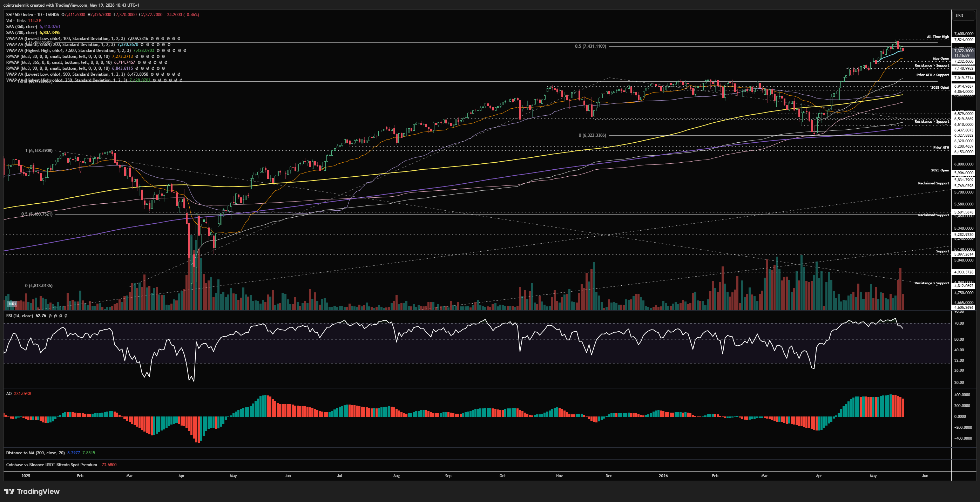Click the Jun label at time axis end

coord(925,476)
